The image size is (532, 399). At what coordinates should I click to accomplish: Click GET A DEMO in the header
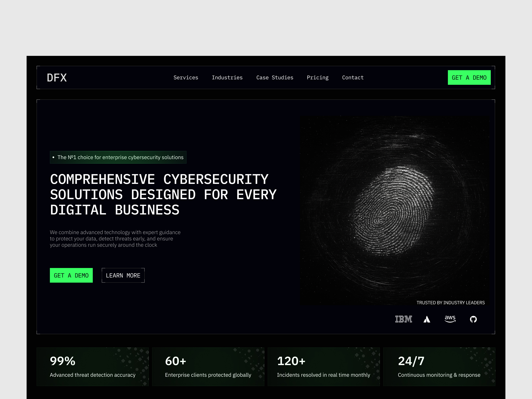click(469, 77)
